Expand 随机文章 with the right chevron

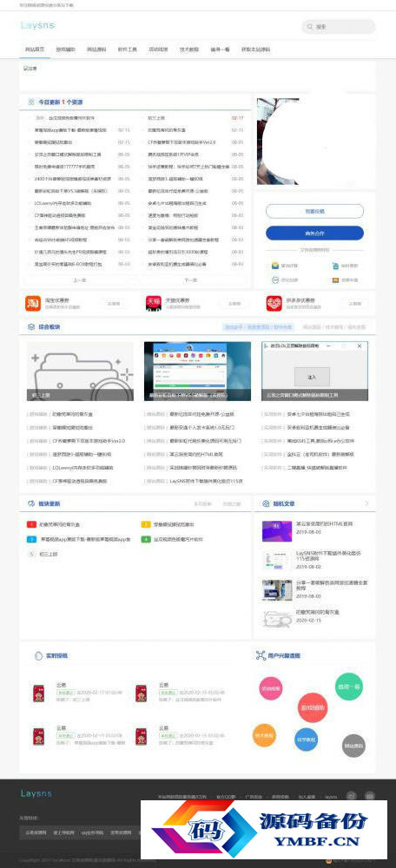pos(366,503)
